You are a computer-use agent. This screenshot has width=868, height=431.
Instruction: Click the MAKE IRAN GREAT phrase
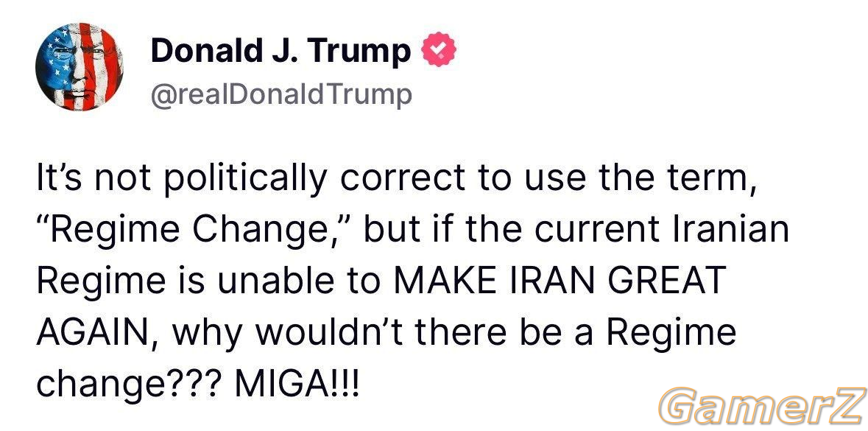559,280
